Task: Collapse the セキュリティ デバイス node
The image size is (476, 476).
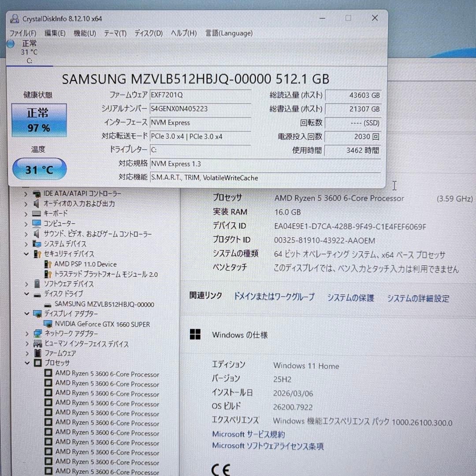Action: click(x=26, y=254)
